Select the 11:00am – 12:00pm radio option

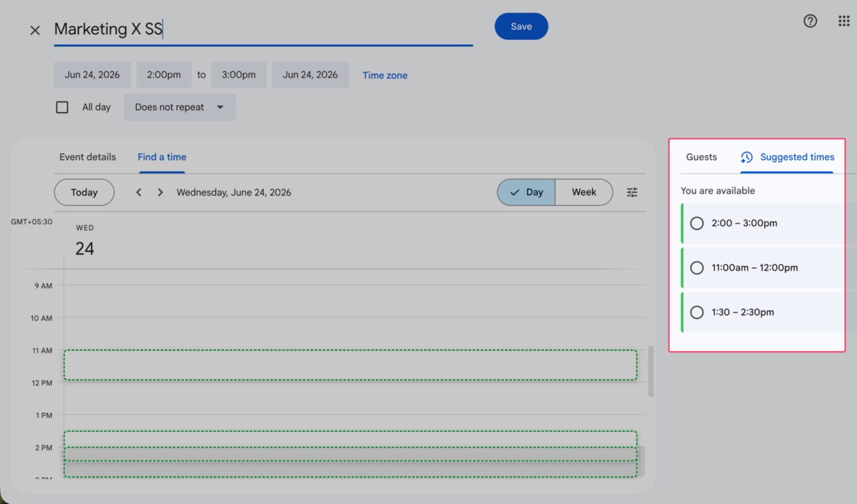(697, 268)
